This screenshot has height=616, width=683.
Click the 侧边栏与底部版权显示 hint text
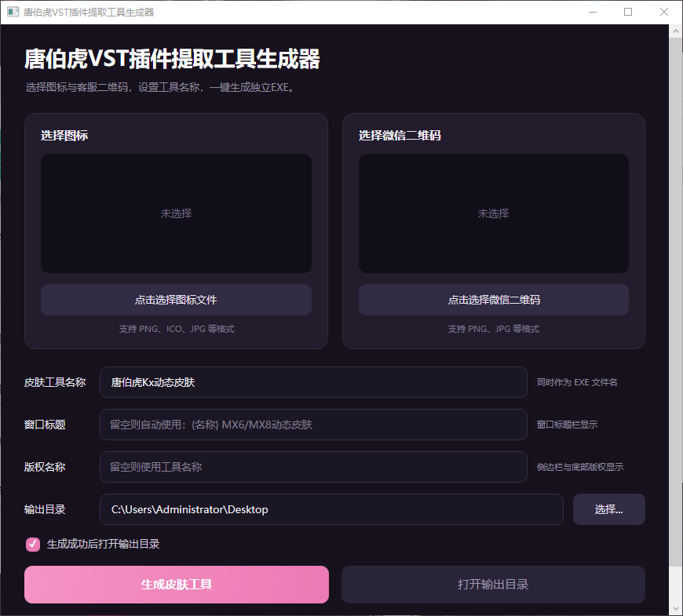click(x=580, y=467)
